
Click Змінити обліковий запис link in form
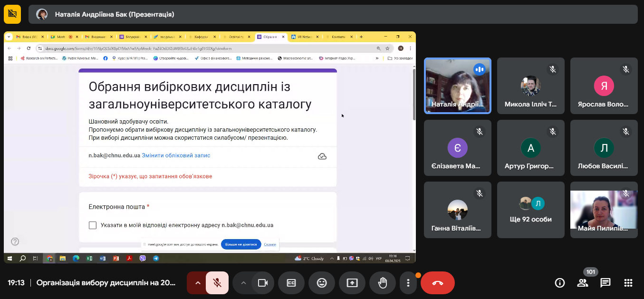(176, 155)
